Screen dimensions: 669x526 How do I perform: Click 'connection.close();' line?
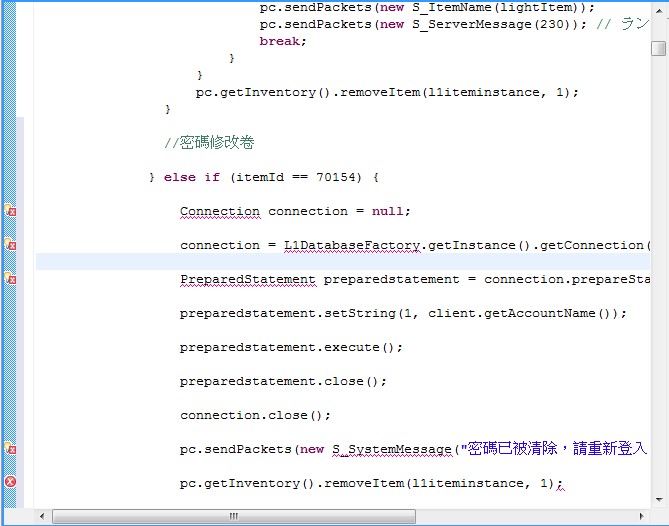pyautogui.click(x=255, y=416)
